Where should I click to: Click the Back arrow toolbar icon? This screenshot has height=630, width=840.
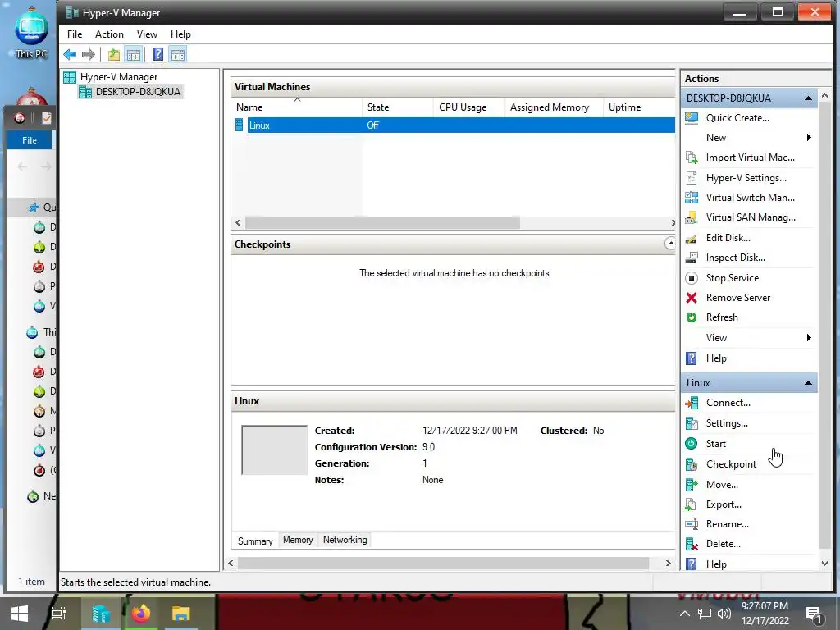click(70, 55)
